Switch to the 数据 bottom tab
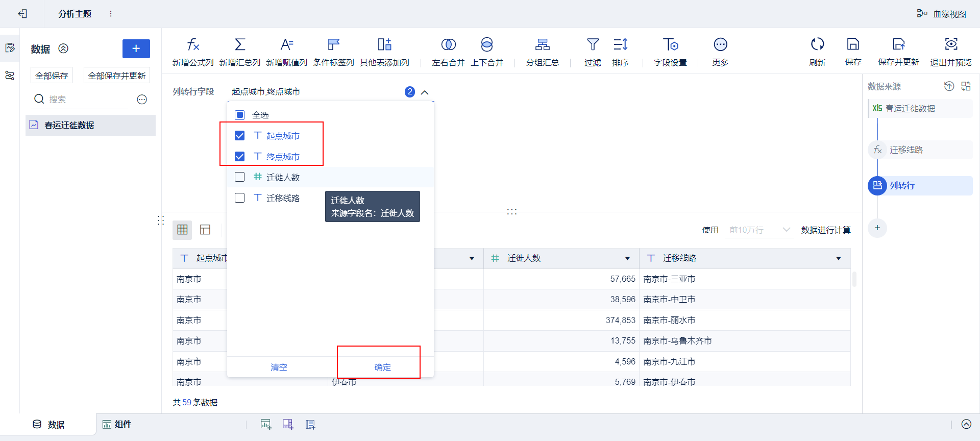The image size is (980, 441). [49, 425]
